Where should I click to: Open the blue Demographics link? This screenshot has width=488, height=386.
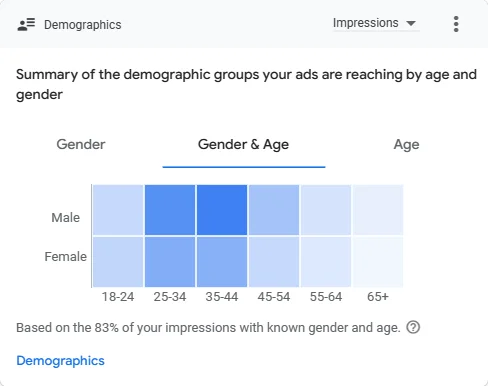[60, 361]
